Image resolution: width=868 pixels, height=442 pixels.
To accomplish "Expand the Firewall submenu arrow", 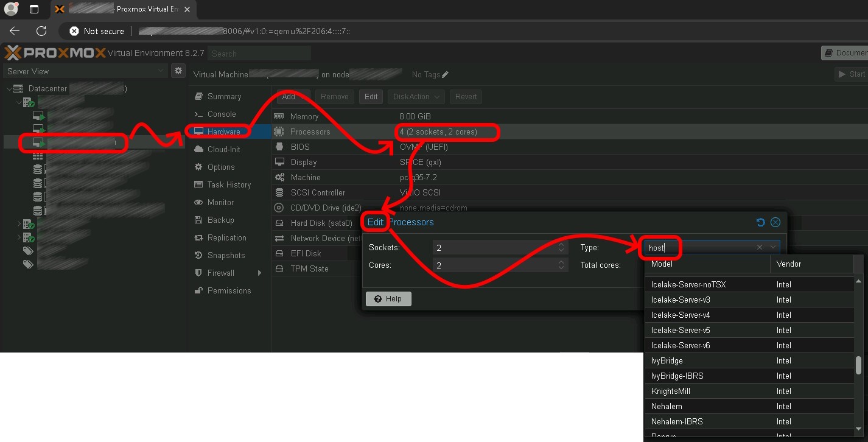I will pyautogui.click(x=260, y=273).
